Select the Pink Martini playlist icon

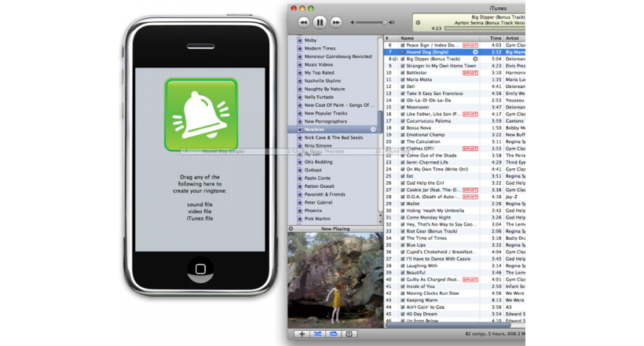click(299, 219)
